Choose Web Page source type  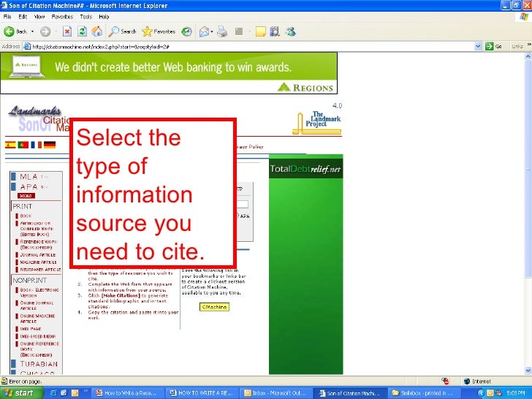point(31,329)
